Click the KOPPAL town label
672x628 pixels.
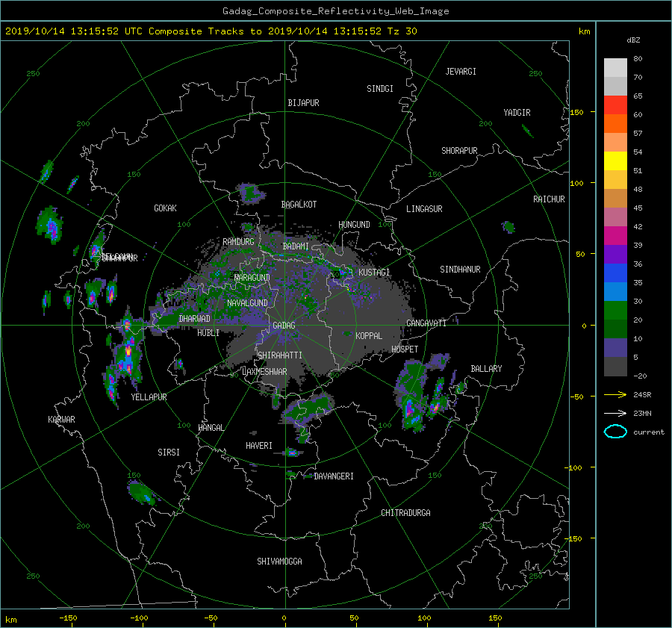pos(369,335)
